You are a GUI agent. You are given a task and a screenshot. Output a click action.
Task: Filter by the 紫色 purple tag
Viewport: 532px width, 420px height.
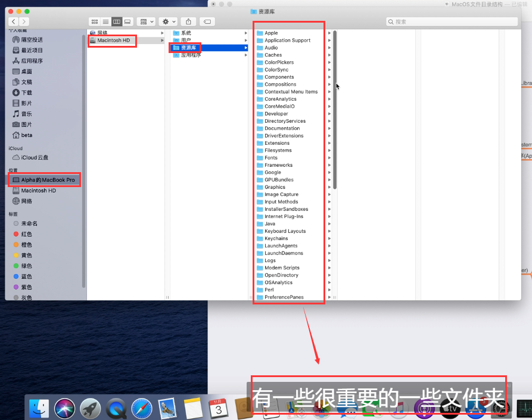pyautogui.click(x=23, y=287)
